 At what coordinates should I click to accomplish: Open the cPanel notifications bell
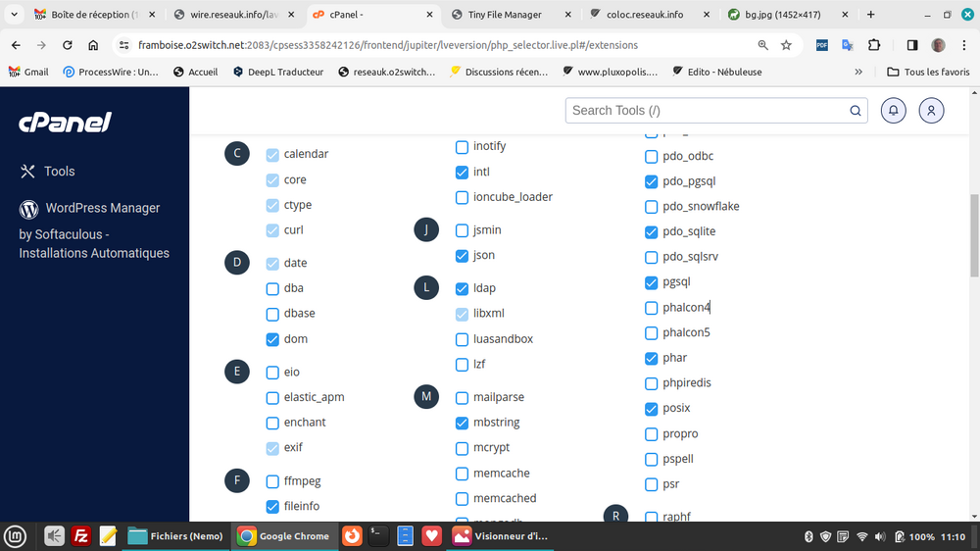pos(893,111)
